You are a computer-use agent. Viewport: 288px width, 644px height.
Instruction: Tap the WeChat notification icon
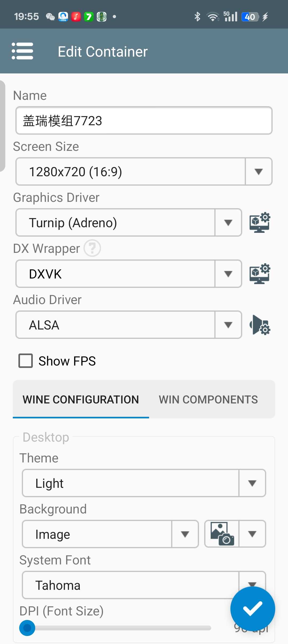50,17
